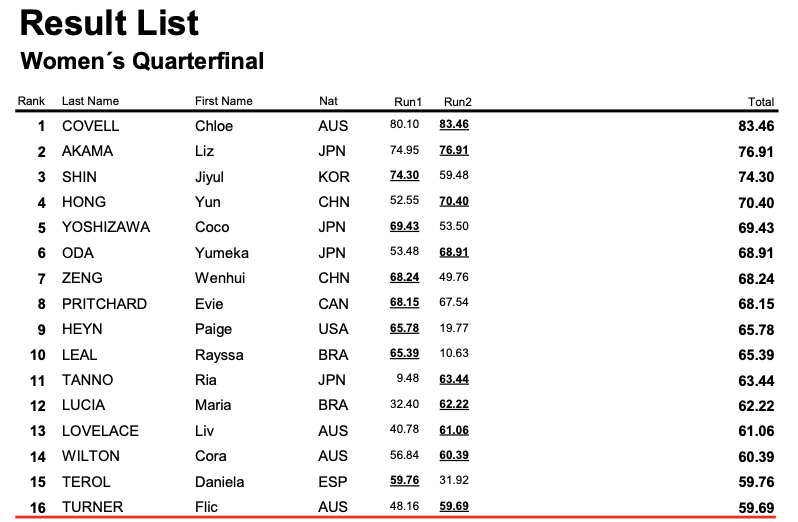Select the Women's Quarterfinal subtitle

click(142, 61)
